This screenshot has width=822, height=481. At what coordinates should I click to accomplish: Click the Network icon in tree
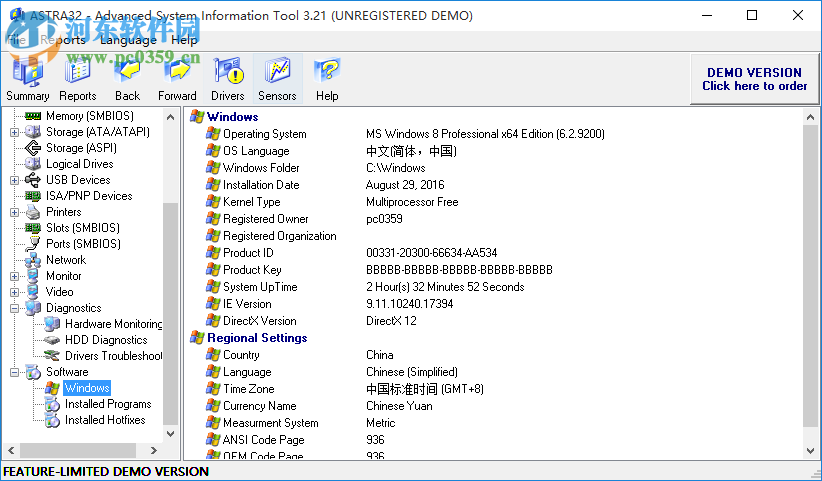pyautogui.click(x=33, y=260)
